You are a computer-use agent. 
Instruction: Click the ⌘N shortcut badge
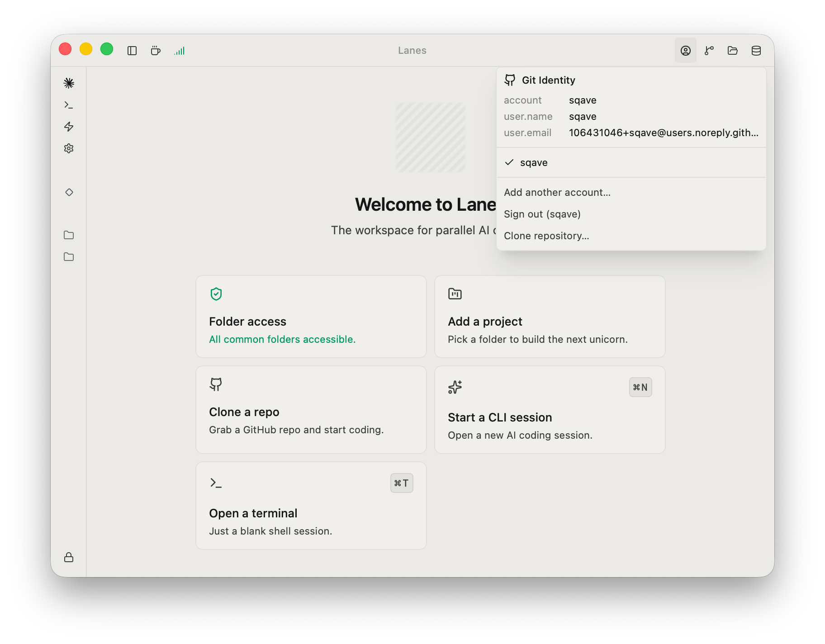640,387
